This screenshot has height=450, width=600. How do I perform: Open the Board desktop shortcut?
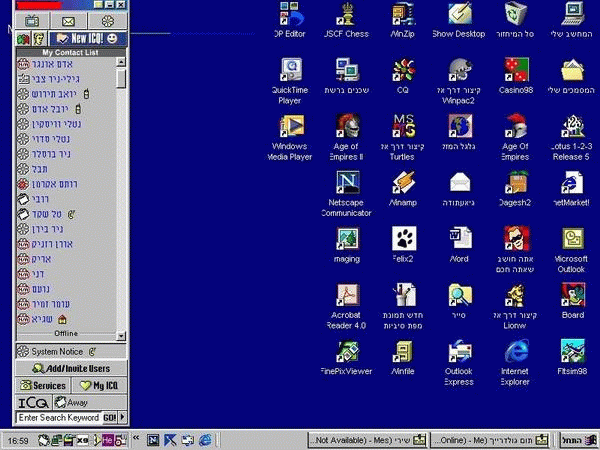click(573, 301)
